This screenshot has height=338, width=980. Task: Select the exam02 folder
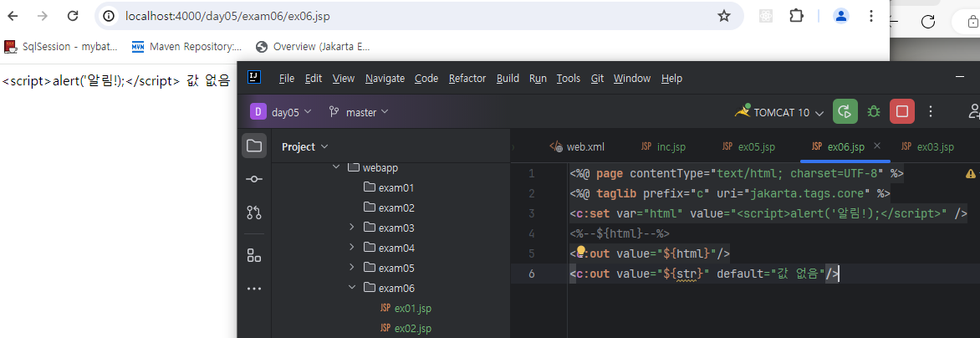coord(389,207)
